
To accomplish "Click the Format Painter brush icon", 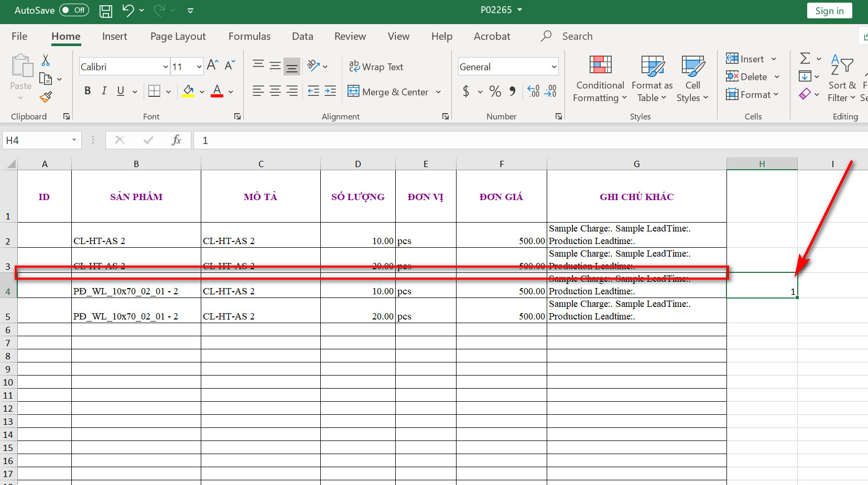I will (46, 97).
